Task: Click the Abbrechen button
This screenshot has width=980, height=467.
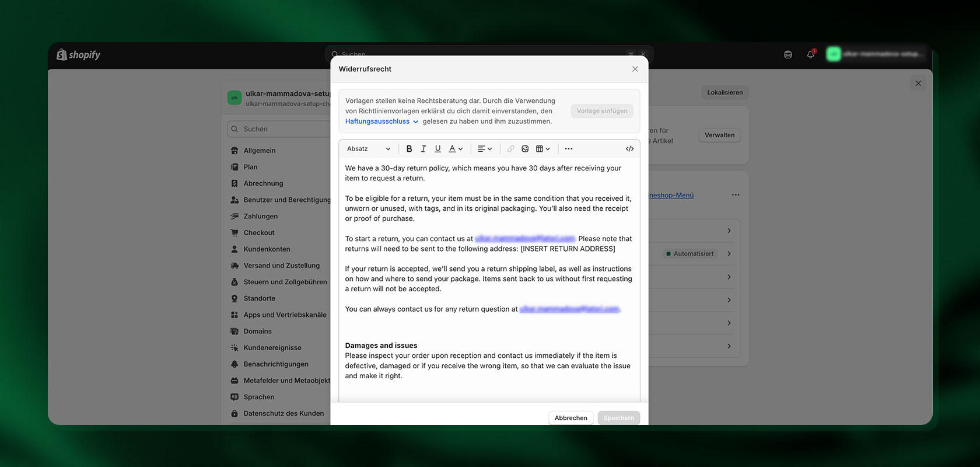Action: 571,418
